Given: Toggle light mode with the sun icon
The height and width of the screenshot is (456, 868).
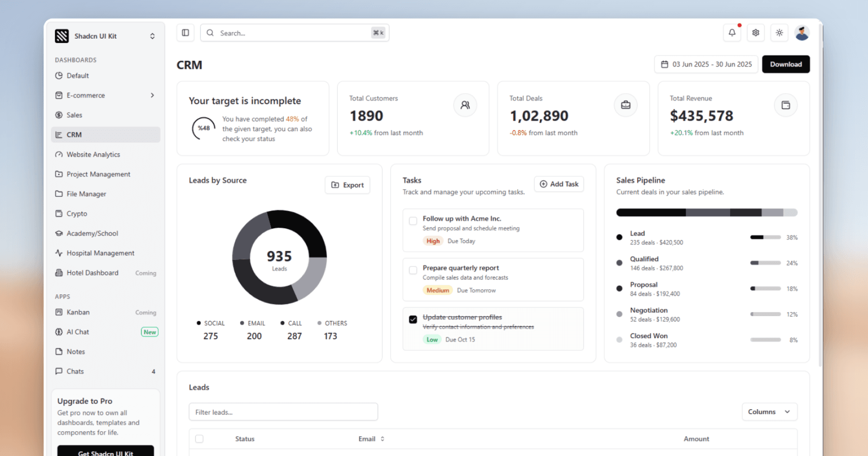Looking at the screenshot, I should [x=779, y=32].
